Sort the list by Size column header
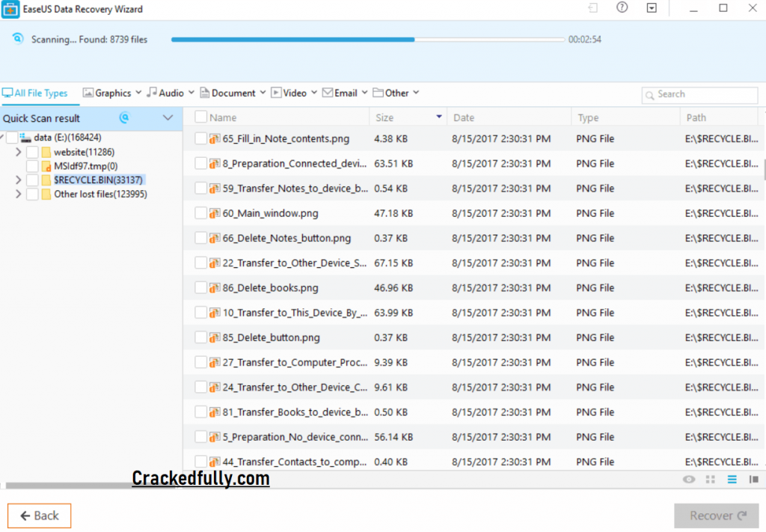 click(384, 117)
